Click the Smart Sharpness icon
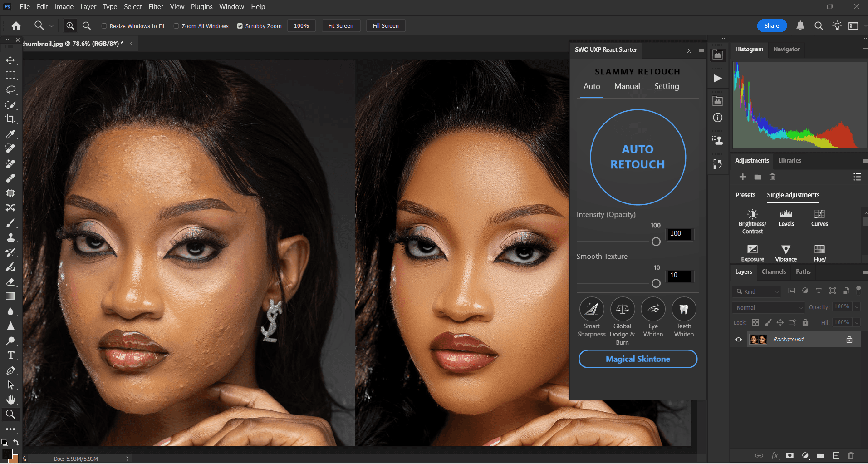Viewport: 868px width, 464px height. coord(592,309)
